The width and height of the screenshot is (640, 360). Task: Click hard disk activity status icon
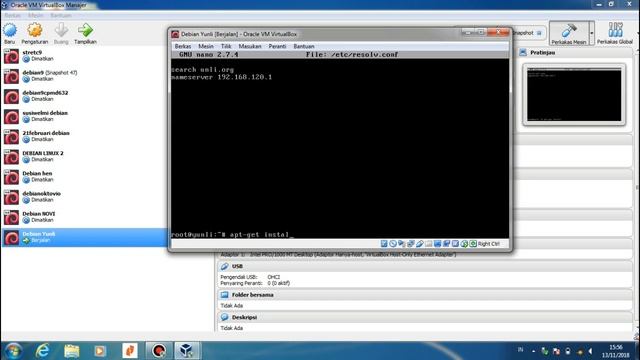(384, 244)
